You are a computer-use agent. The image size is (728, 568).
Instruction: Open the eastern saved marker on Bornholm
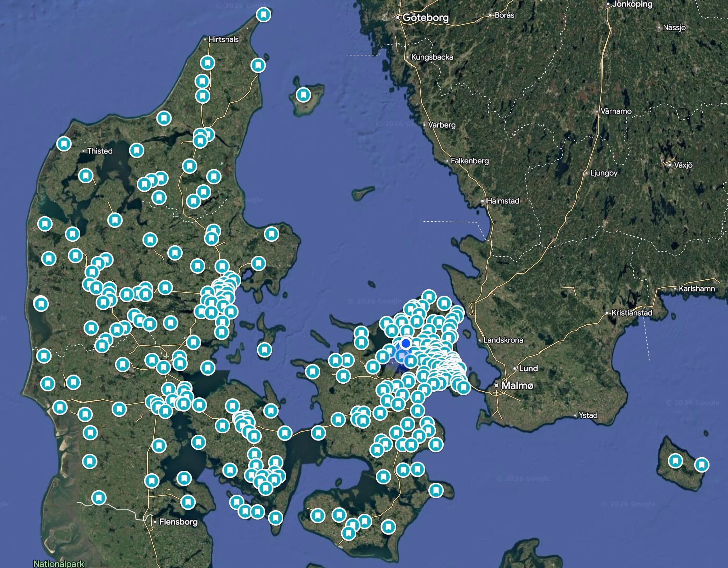click(x=702, y=465)
